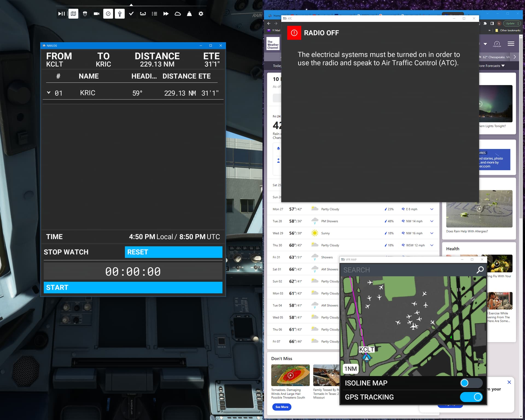Open the AI pilot control panel icon
The width and height of the screenshot is (525, 420).
(x=85, y=14)
